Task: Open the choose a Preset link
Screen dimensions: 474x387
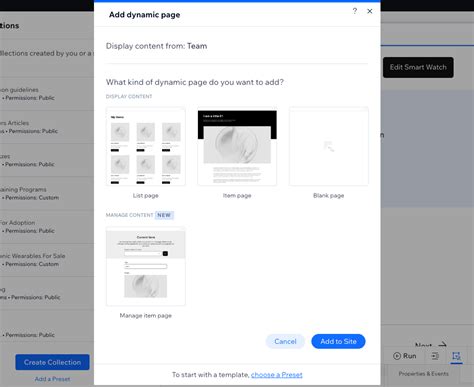Action: point(277,375)
